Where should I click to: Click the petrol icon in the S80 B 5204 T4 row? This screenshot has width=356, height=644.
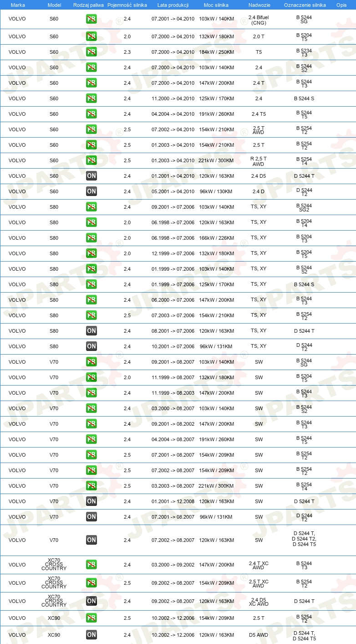(x=92, y=222)
